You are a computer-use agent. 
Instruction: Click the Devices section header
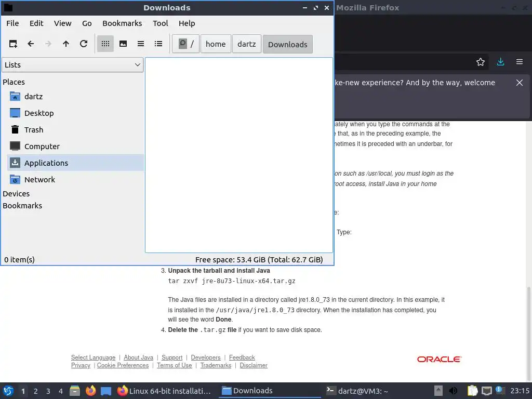click(x=16, y=194)
